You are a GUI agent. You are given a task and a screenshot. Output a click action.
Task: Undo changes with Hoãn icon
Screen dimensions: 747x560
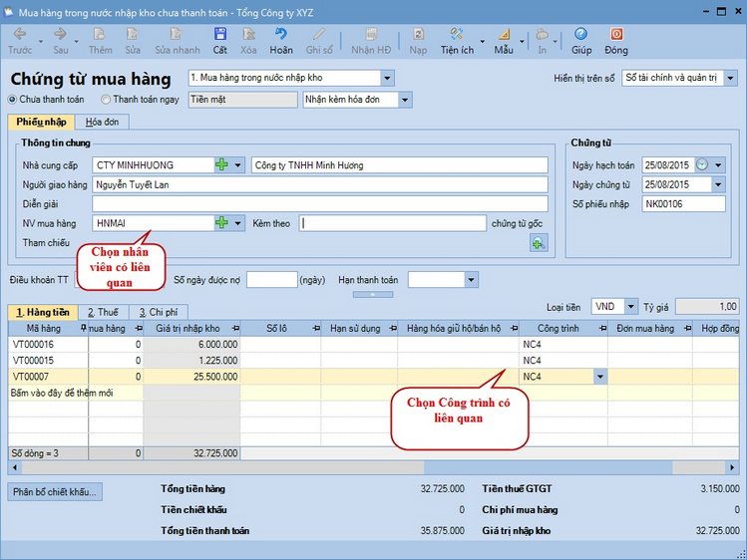click(281, 34)
